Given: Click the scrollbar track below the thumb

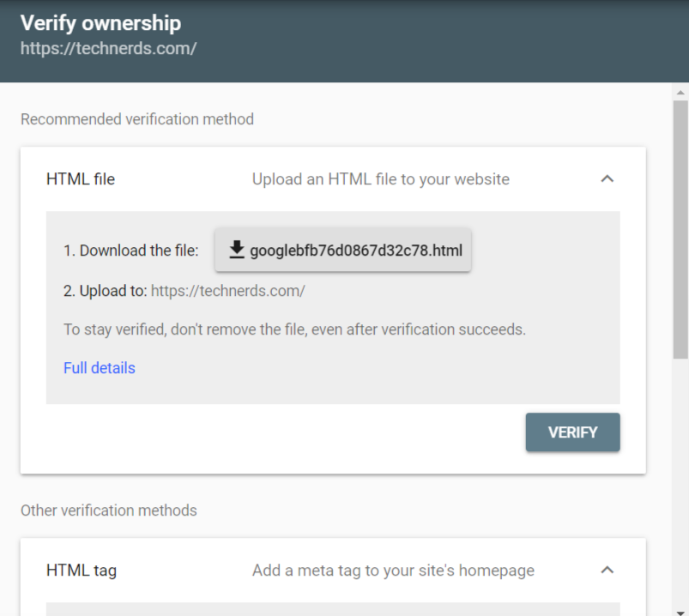Looking at the screenshot, I should coord(680,483).
